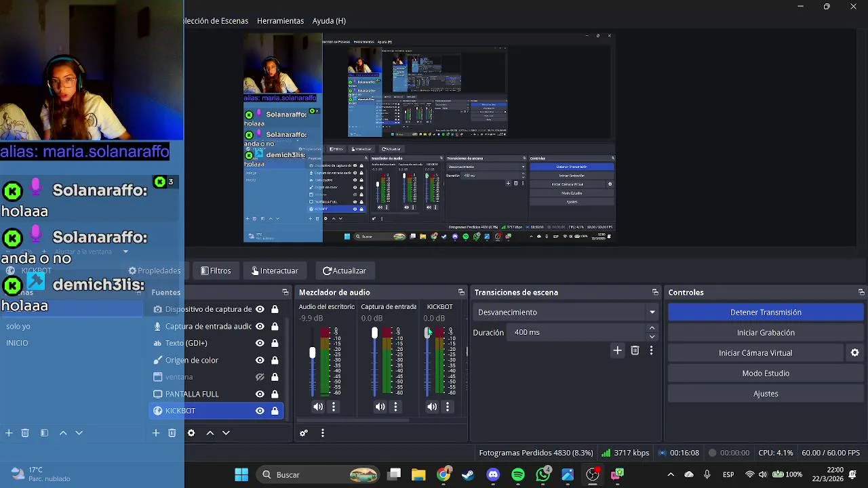The image size is (868, 488).
Task: Click the Interactuar button
Action: click(x=275, y=270)
